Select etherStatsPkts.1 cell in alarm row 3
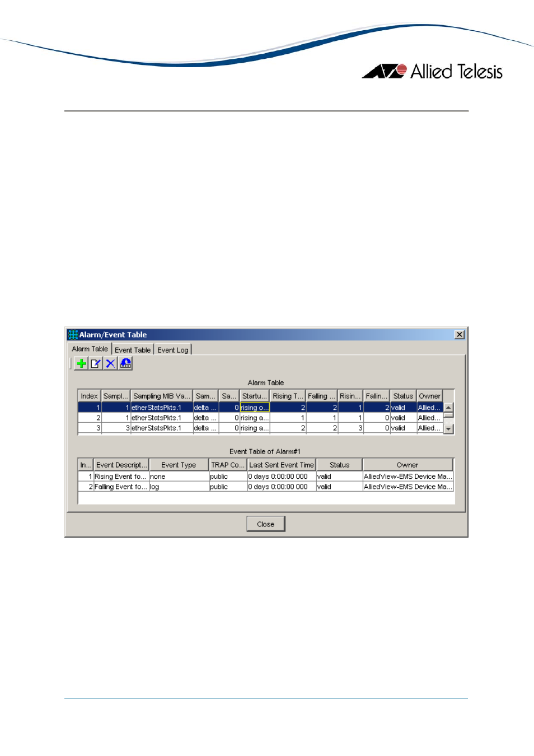Screen dimensions: 534x756 [162, 428]
